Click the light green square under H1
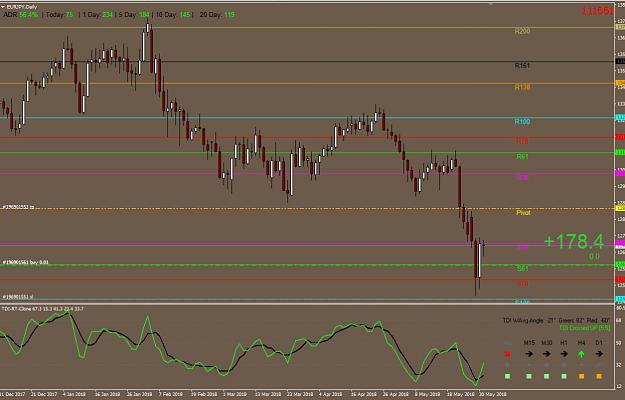This screenshot has height=400, width=625. tap(564, 376)
